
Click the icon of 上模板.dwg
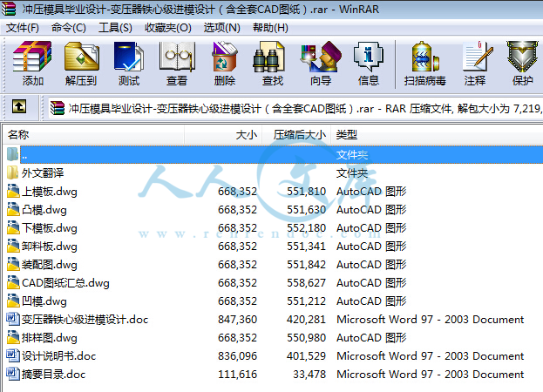pyautogui.click(x=13, y=191)
